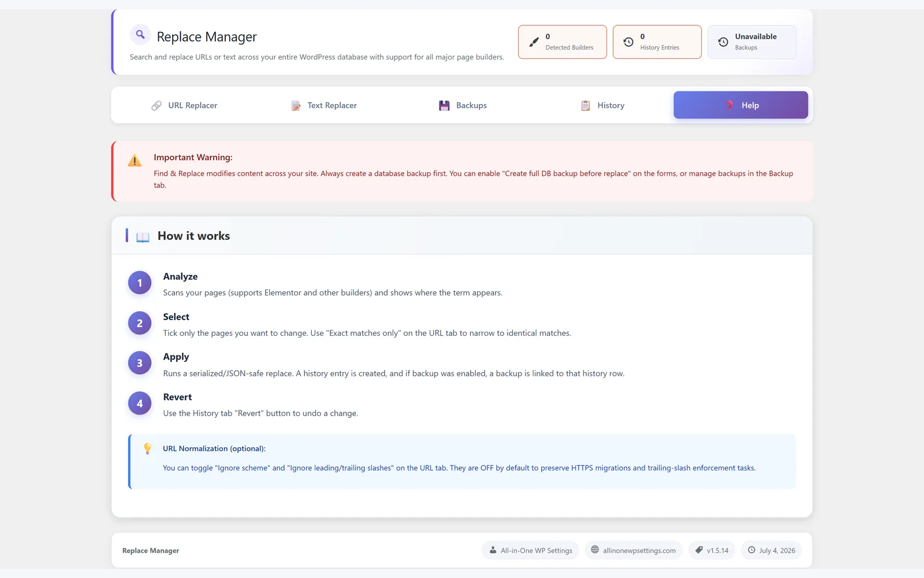924x578 pixels.
Task: Click the 'How it works' heading
Action: tap(193, 236)
